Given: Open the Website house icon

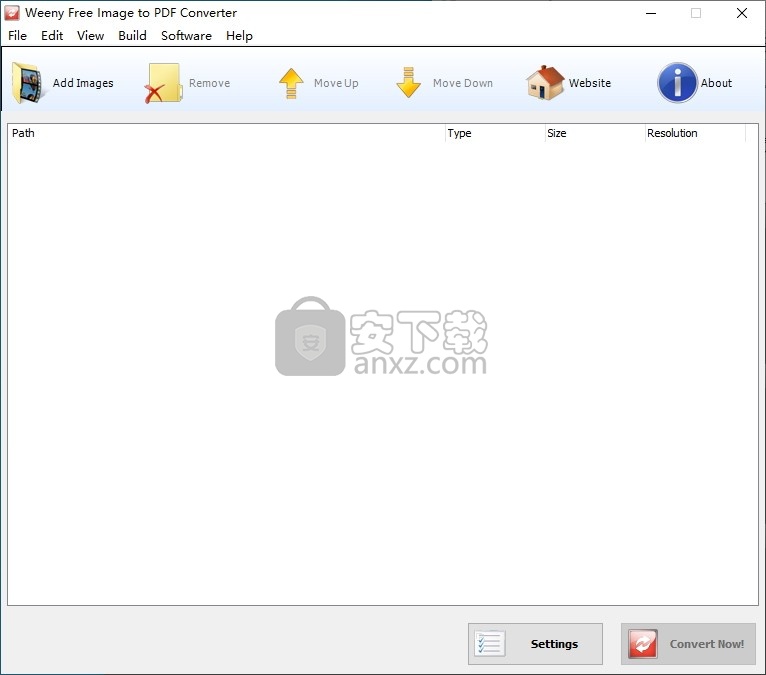Looking at the screenshot, I should (545, 82).
